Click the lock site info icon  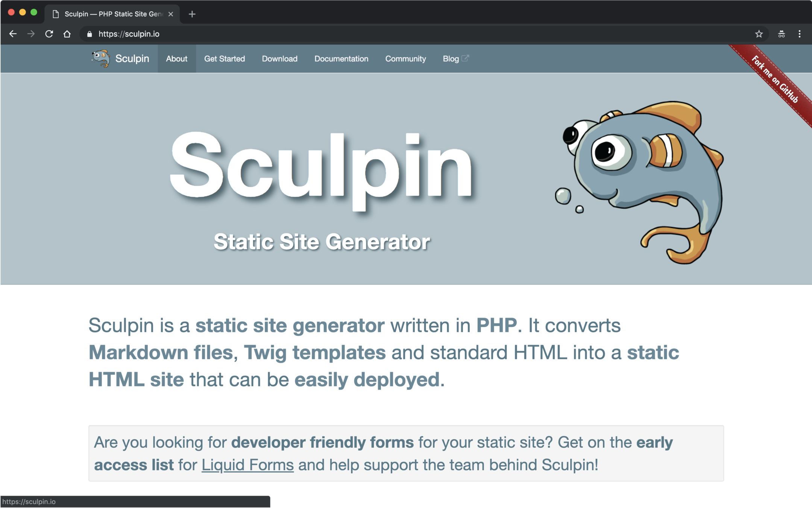[90, 34]
